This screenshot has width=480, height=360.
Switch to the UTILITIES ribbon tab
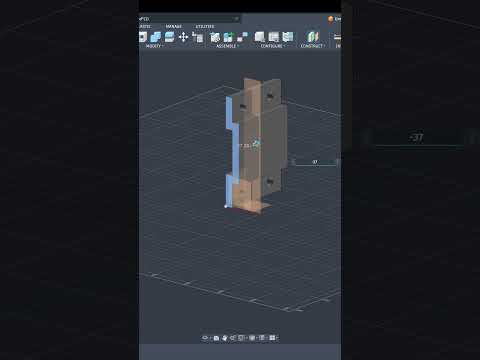(205, 26)
